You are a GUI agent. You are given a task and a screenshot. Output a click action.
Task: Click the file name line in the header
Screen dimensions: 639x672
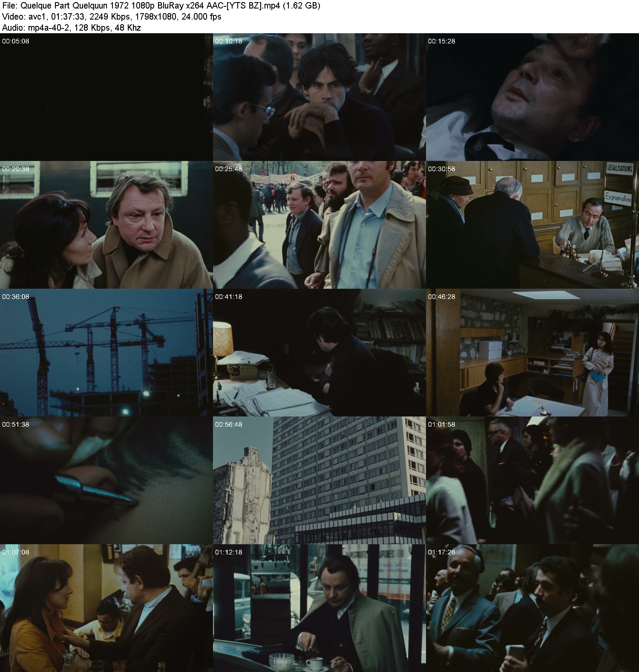[x=161, y=6]
